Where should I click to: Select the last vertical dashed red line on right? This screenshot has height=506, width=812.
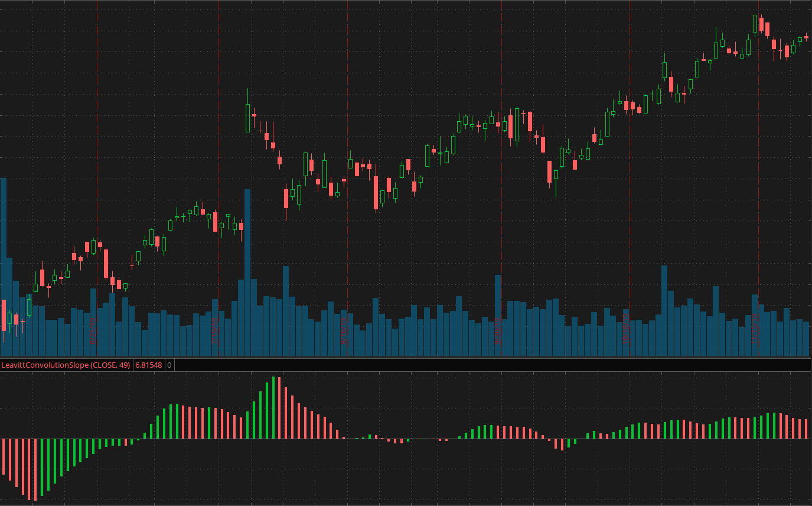click(758, 177)
